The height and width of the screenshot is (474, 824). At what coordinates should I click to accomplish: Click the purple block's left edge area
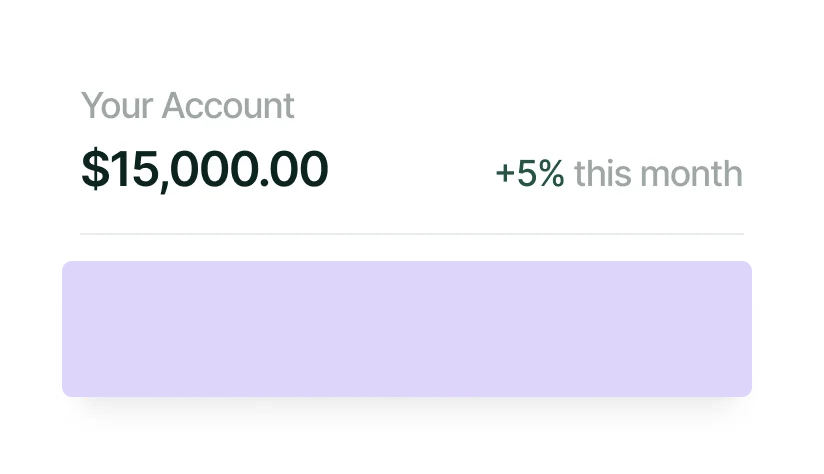click(72, 329)
